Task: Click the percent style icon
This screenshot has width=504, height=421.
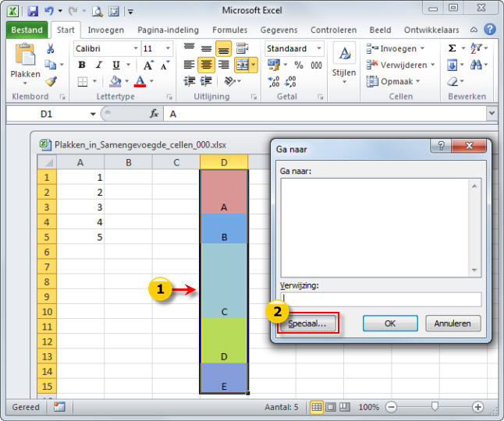Action: pyautogui.click(x=299, y=65)
